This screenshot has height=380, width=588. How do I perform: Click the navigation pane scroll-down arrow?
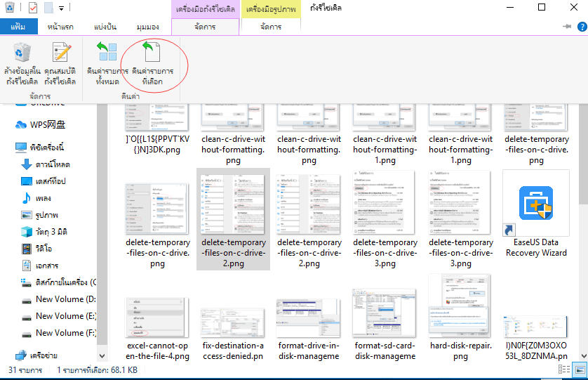pos(102,355)
